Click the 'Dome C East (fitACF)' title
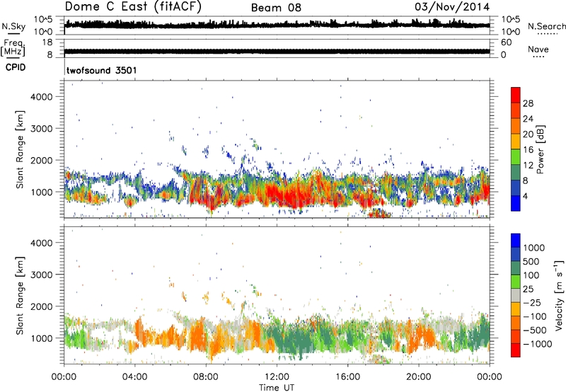This screenshot has height=392, width=566. point(133,7)
